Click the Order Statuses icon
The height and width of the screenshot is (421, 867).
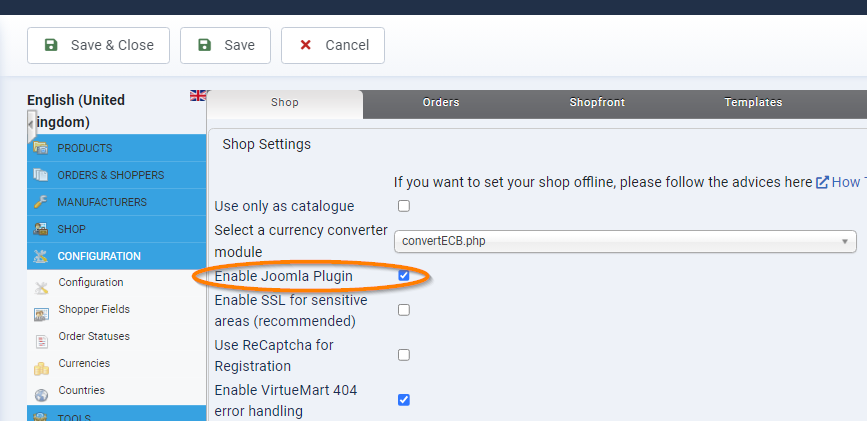[41, 337]
